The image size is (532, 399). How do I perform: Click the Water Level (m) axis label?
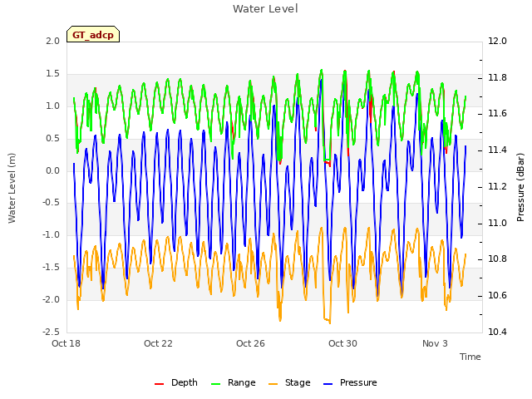[x=12, y=188]
